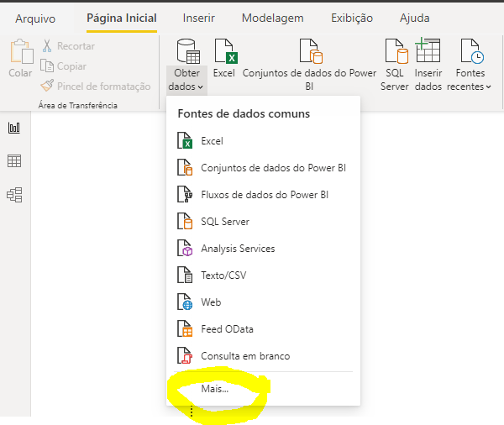Screen dimensions: 504x425
Task: Select Feed OData data source
Action: coord(263,329)
